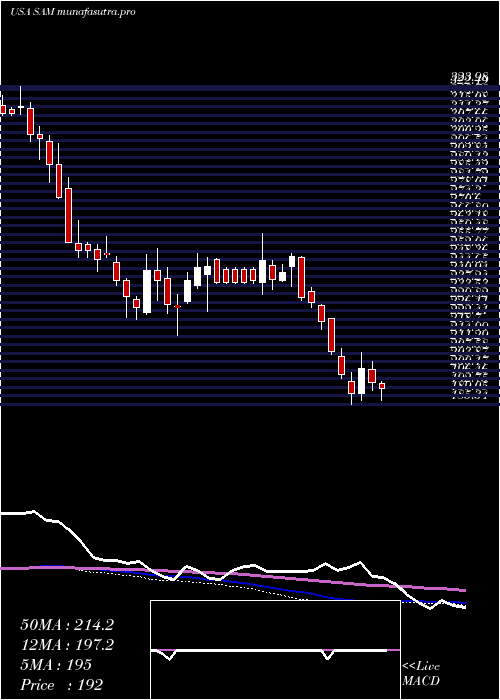Click the 5MA : 195 value

56,665
